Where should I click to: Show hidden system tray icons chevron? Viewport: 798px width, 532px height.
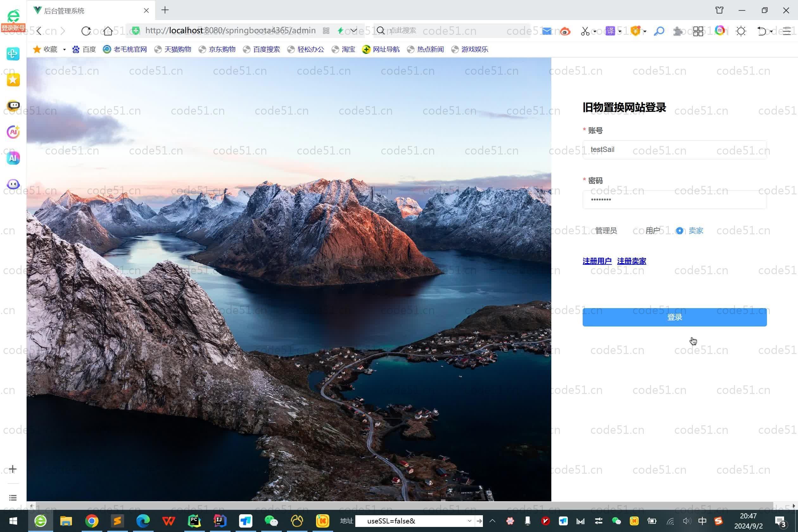tap(492, 521)
